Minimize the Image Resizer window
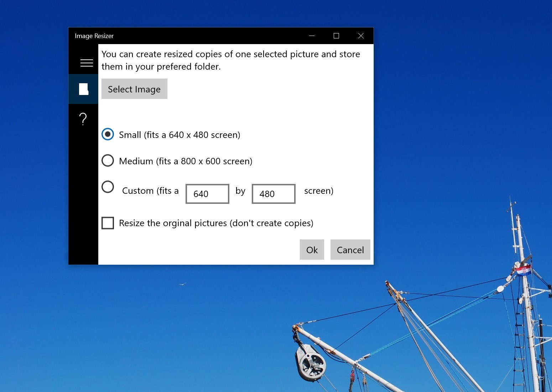 [x=312, y=36]
